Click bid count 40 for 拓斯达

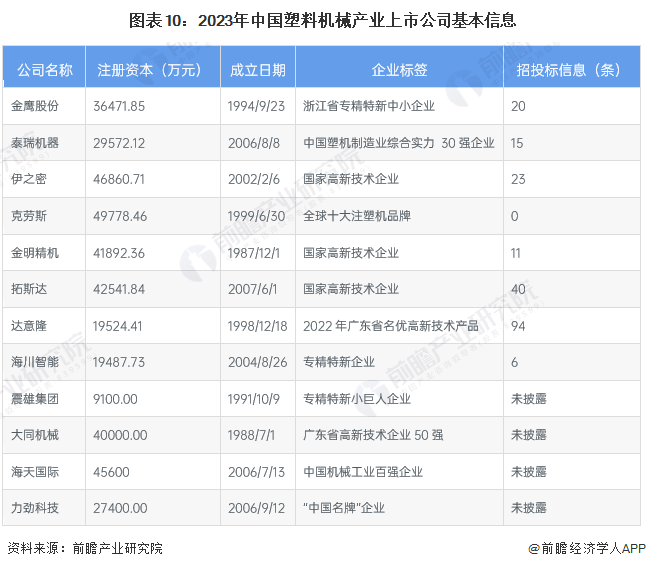[518, 289]
